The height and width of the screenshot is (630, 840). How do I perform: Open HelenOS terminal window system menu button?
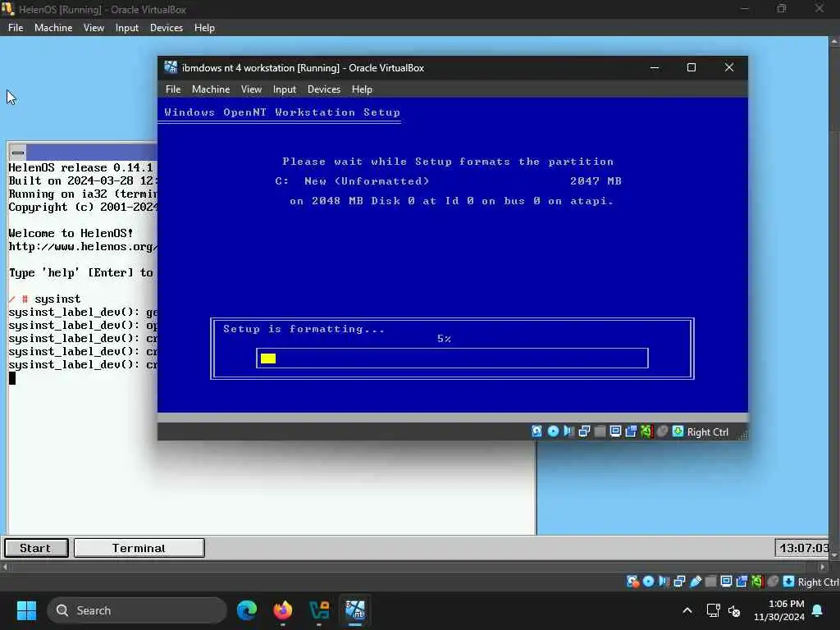(18, 153)
